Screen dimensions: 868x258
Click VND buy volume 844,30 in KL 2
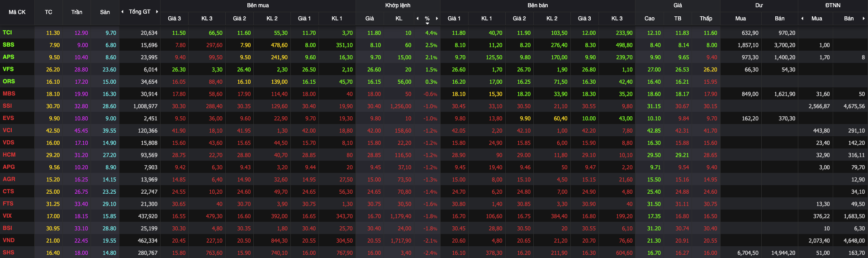[279, 241]
